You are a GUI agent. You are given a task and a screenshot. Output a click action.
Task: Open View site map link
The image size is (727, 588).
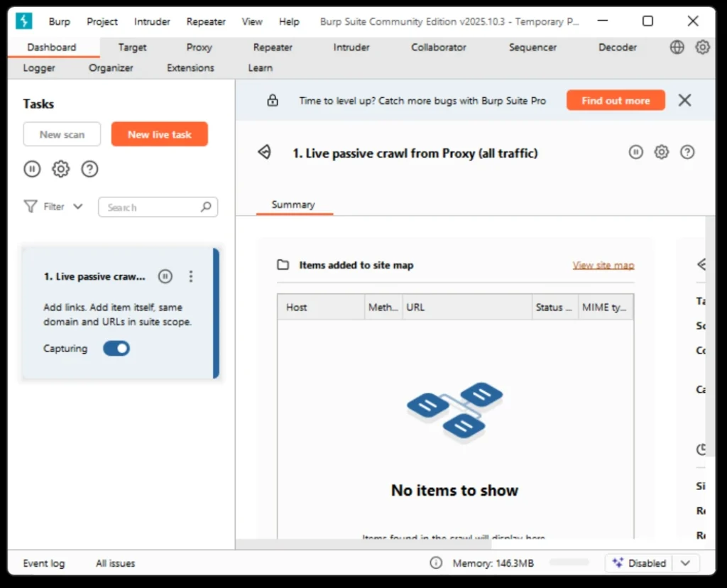(x=603, y=264)
